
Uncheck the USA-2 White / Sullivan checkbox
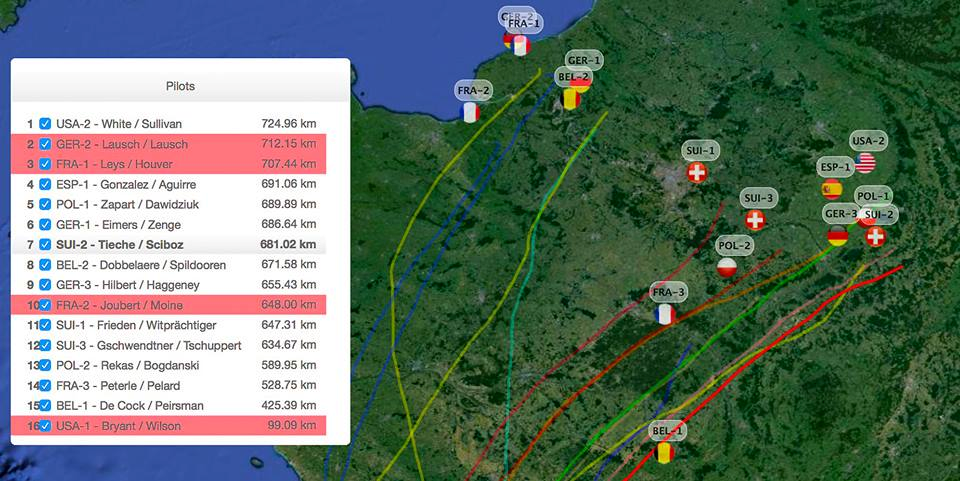point(45,124)
